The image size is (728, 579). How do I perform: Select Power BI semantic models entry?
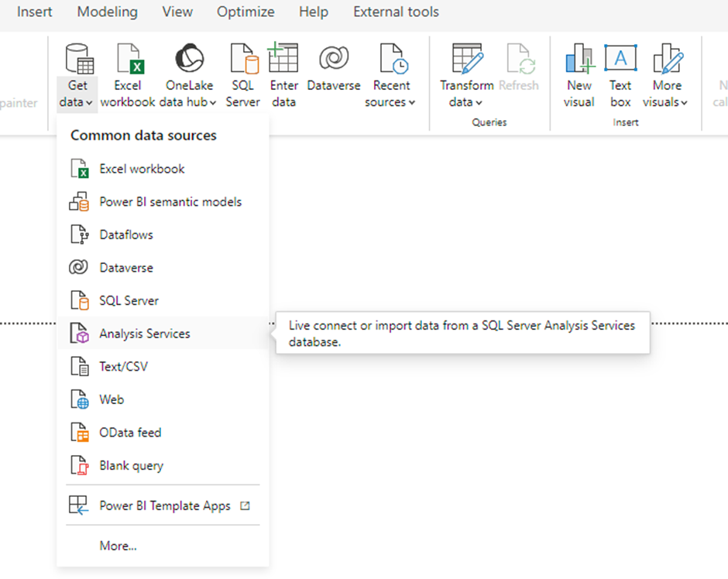[x=170, y=202]
